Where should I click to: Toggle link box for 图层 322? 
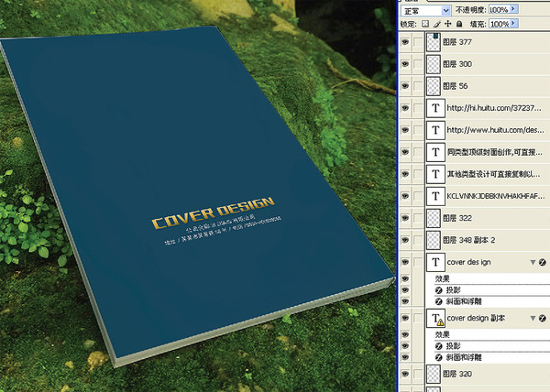(x=418, y=218)
